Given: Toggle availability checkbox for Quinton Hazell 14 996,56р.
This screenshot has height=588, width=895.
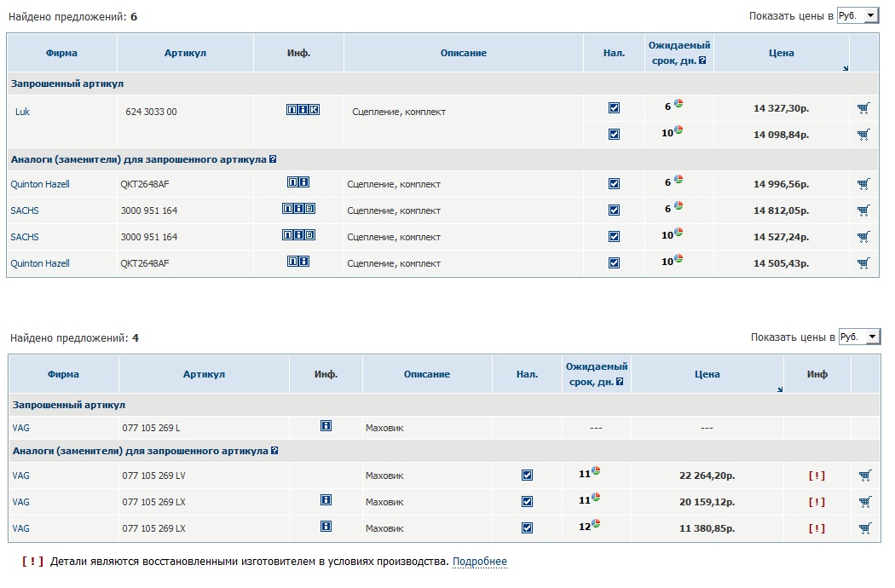Looking at the screenshot, I should (x=614, y=184).
